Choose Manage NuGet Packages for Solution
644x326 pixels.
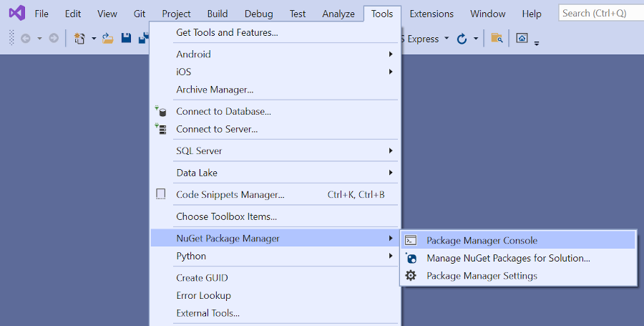(x=508, y=258)
